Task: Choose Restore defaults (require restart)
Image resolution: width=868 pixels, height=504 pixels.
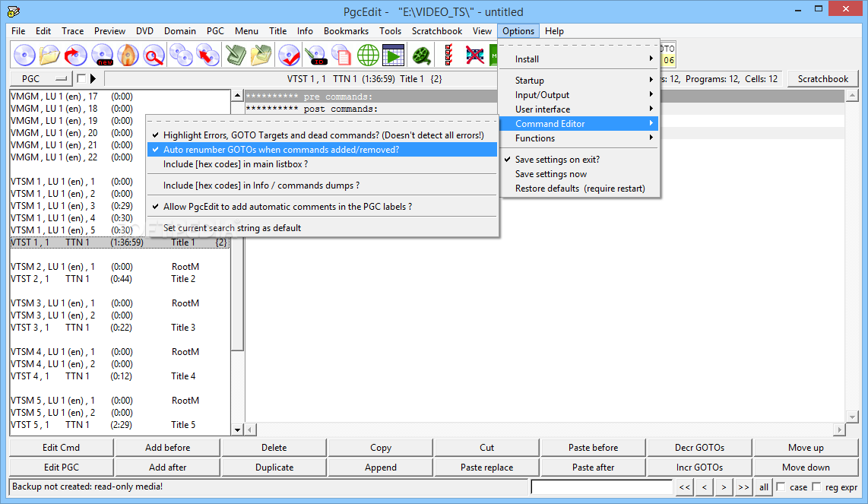Action: point(580,189)
